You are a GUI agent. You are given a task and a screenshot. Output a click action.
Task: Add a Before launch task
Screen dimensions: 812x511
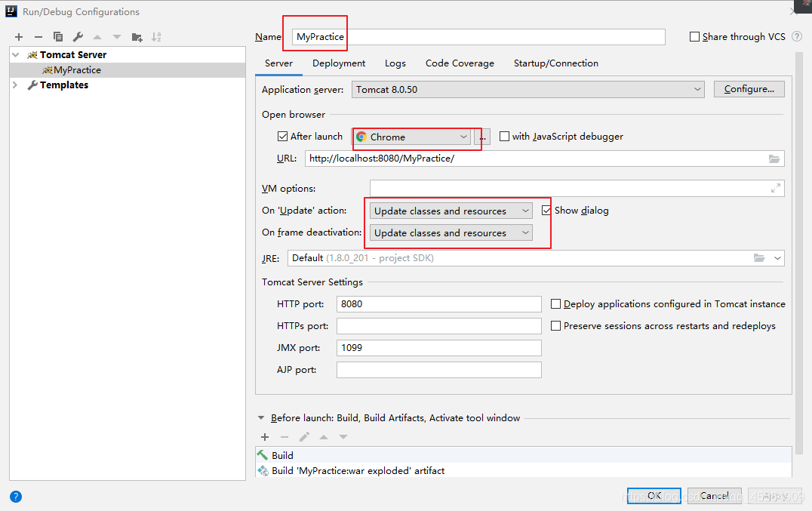click(265, 437)
